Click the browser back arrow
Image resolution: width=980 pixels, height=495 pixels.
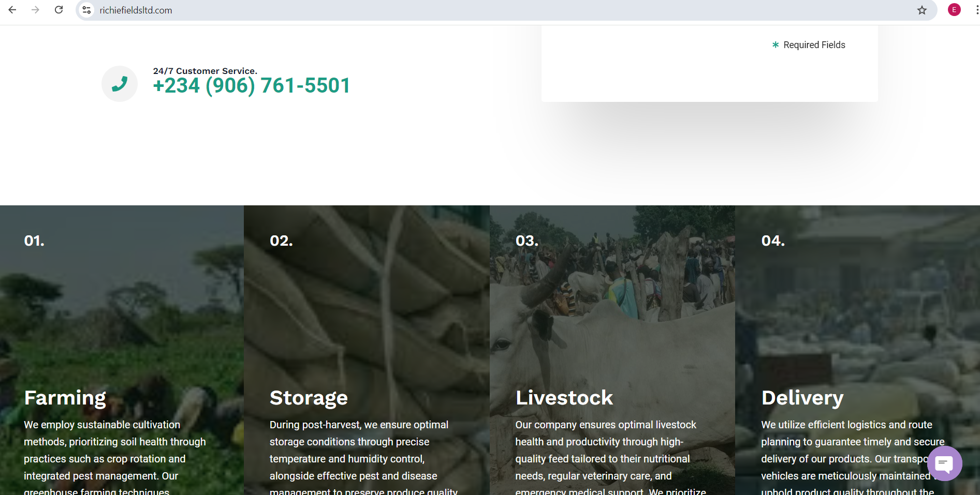[12, 10]
